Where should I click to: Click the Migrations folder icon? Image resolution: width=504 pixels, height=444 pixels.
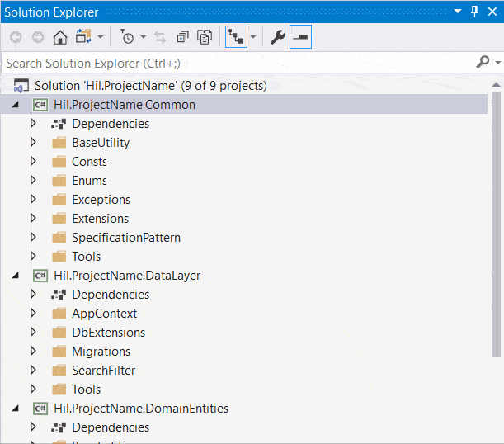[59, 351]
